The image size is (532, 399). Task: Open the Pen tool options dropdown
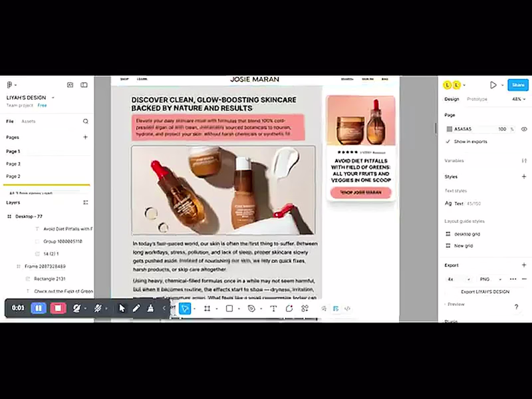coord(261,309)
